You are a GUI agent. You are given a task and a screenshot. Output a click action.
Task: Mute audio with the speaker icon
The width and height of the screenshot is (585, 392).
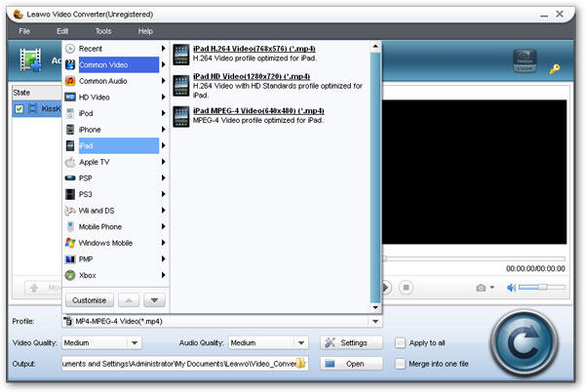pyautogui.click(x=511, y=288)
